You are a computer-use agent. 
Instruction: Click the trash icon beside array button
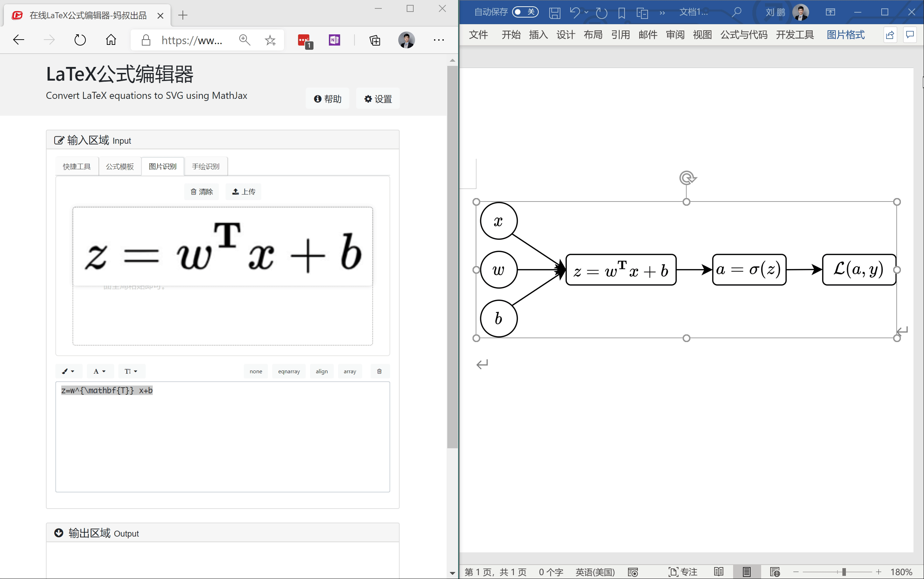point(379,371)
